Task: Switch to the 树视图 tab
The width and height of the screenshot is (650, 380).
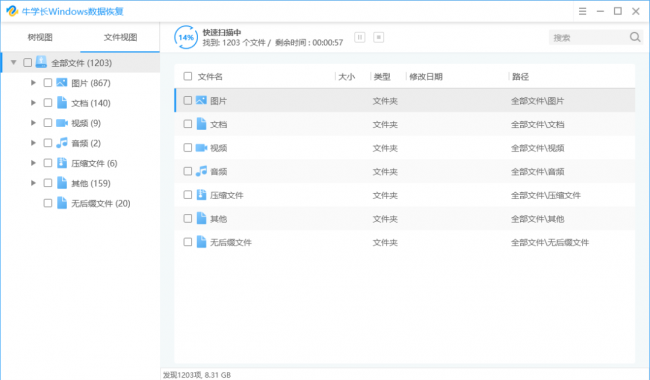Action: [40, 37]
